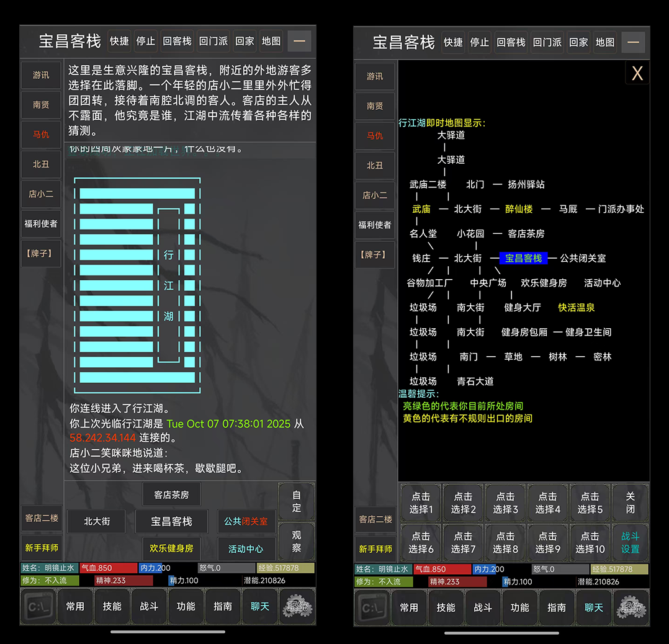Image resolution: width=669 pixels, height=644 pixels.
Task: Tap the 快捷 quick-action icon
Action: click(119, 41)
